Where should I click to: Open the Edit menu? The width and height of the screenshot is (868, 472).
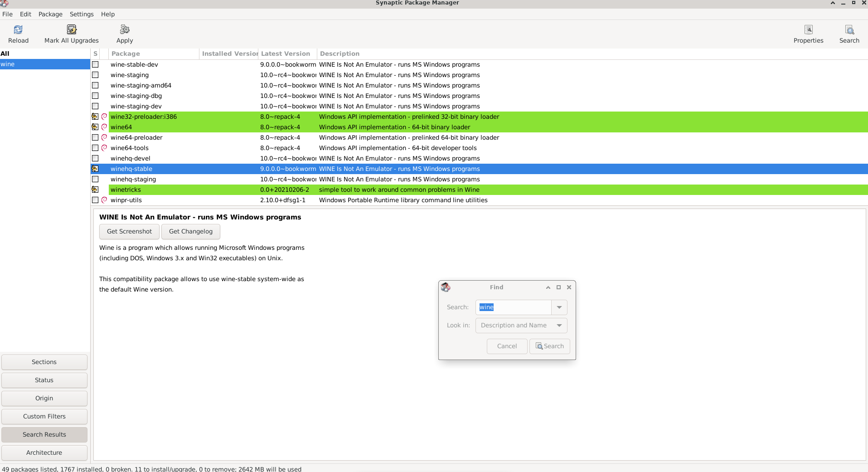pos(25,14)
